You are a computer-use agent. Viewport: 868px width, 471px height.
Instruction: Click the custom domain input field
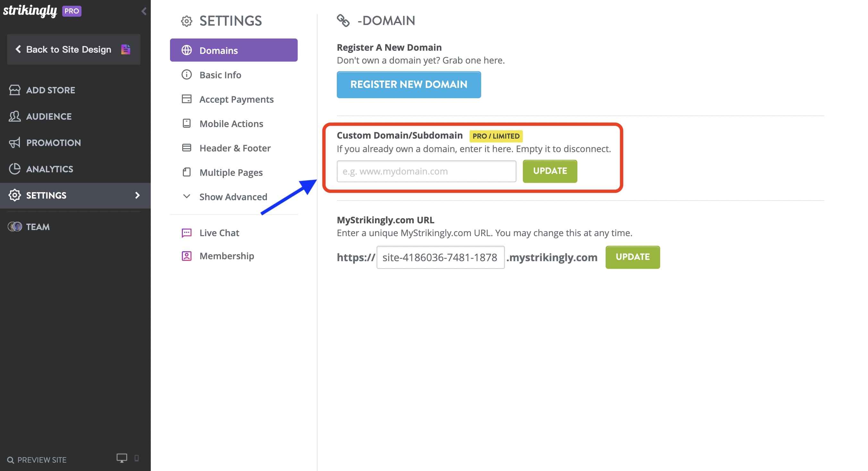426,171
